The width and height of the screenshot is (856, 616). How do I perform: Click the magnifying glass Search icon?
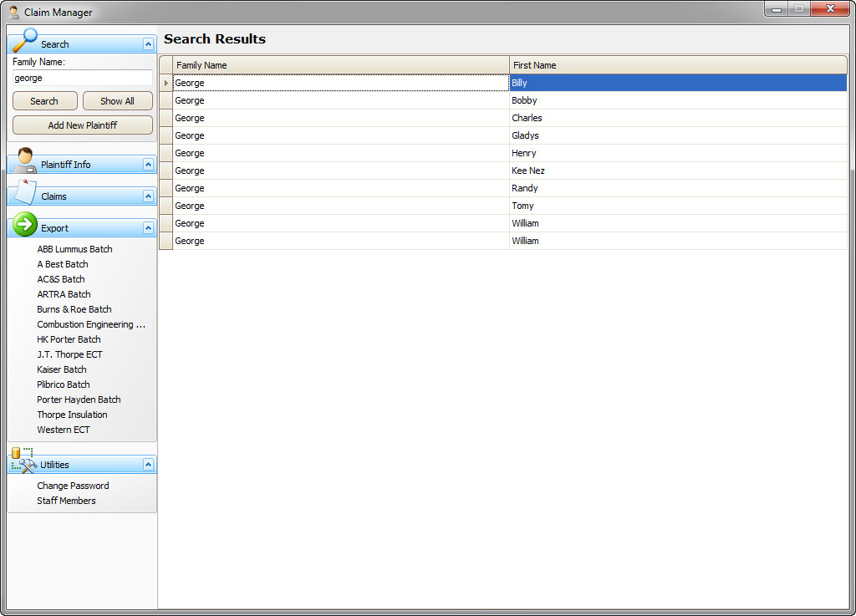pos(24,40)
